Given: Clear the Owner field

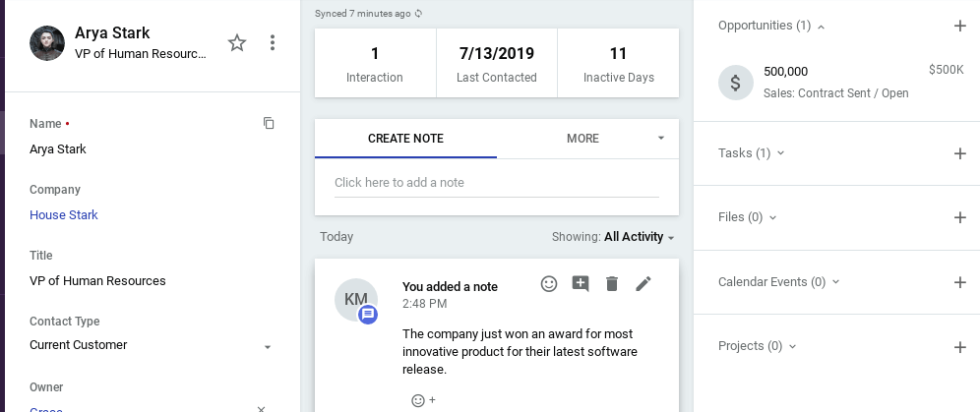Looking at the screenshot, I should click(x=262, y=409).
